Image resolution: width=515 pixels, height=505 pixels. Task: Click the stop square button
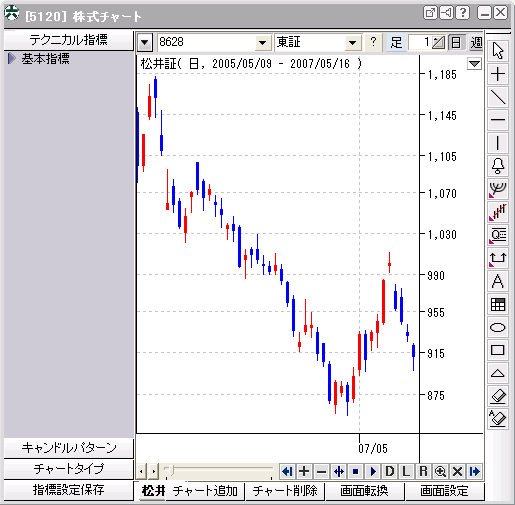pyautogui.click(x=355, y=471)
